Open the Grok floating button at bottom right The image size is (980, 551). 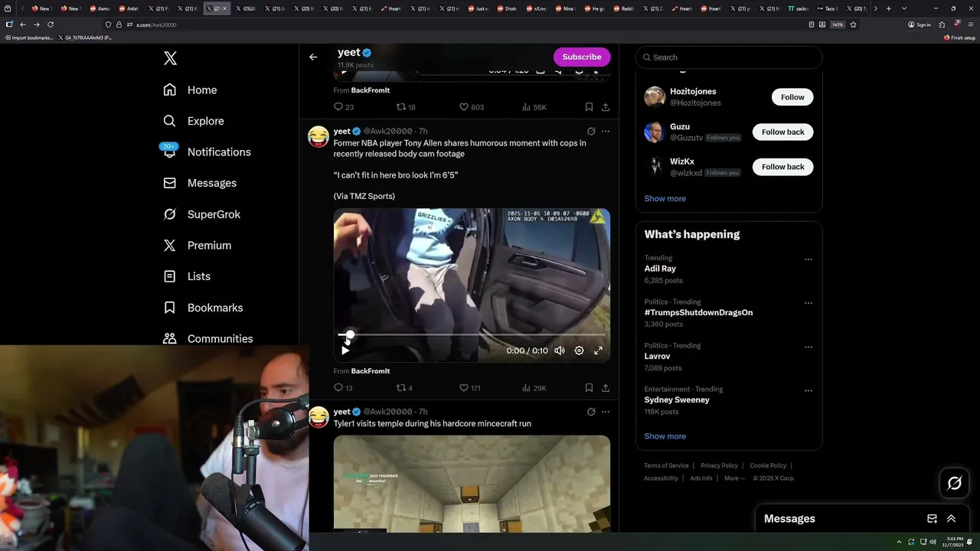pos(955,483)
